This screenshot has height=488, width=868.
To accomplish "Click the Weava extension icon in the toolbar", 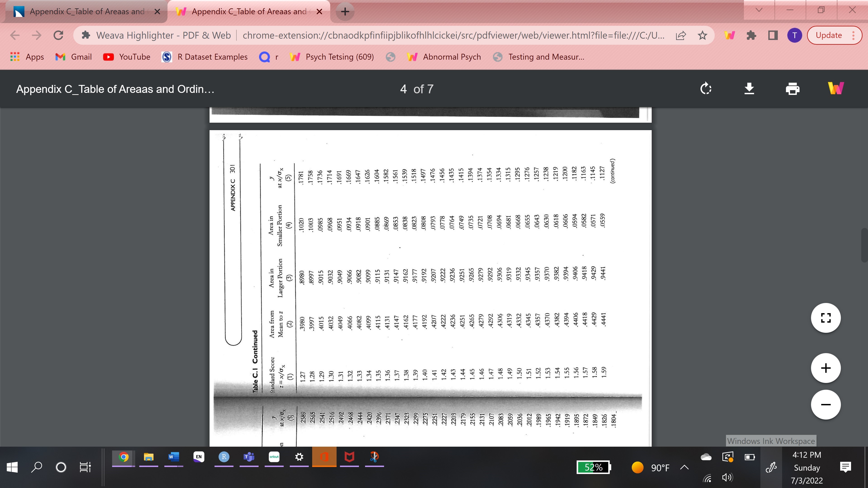I will pos(729,35).
